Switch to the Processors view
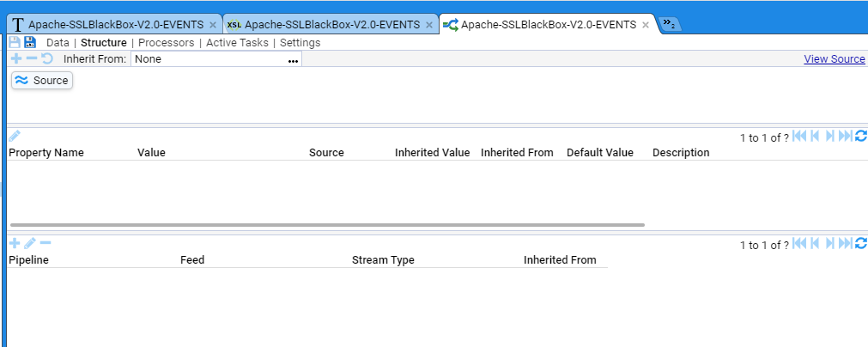 tap(167, 42)
